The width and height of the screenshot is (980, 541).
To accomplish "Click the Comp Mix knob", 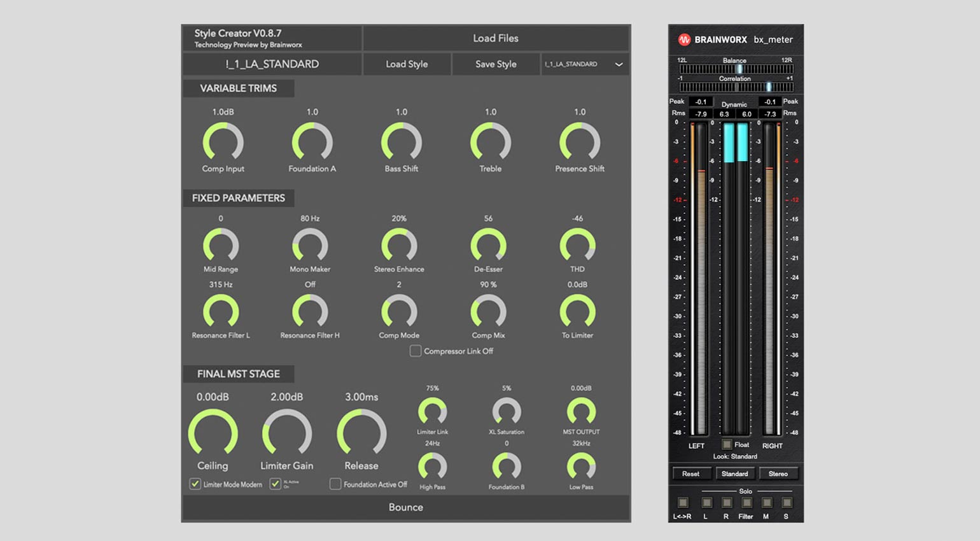I will [x=488, y=311].
